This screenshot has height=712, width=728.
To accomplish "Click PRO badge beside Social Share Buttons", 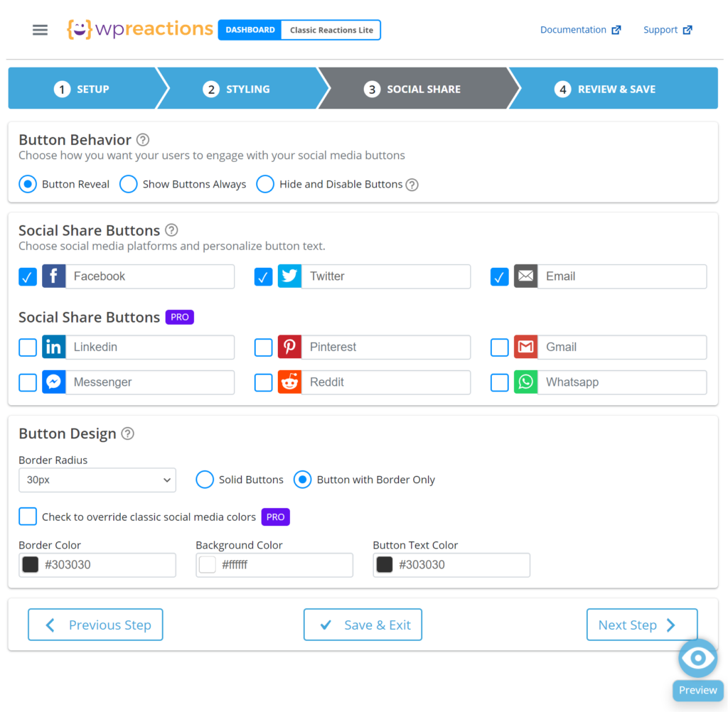I will coord(180,317).
